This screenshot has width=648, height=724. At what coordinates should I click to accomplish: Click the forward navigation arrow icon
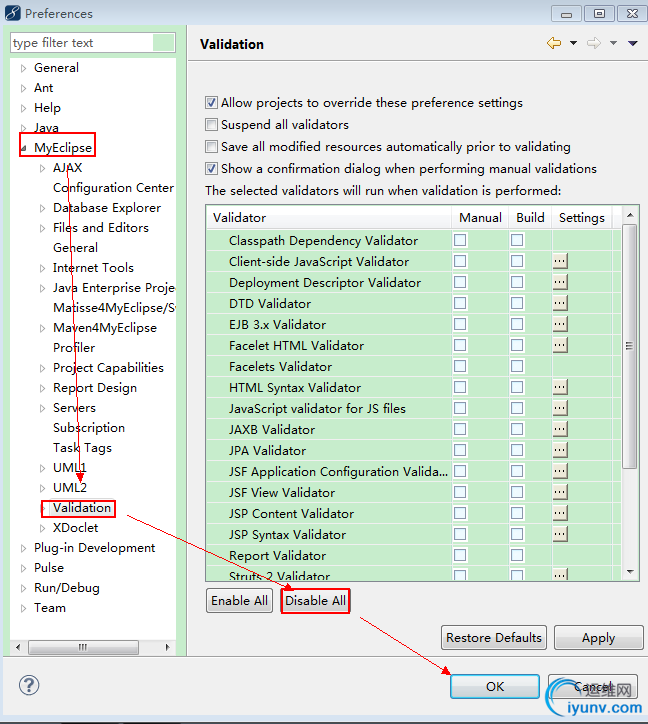click(x=594, y=43)
